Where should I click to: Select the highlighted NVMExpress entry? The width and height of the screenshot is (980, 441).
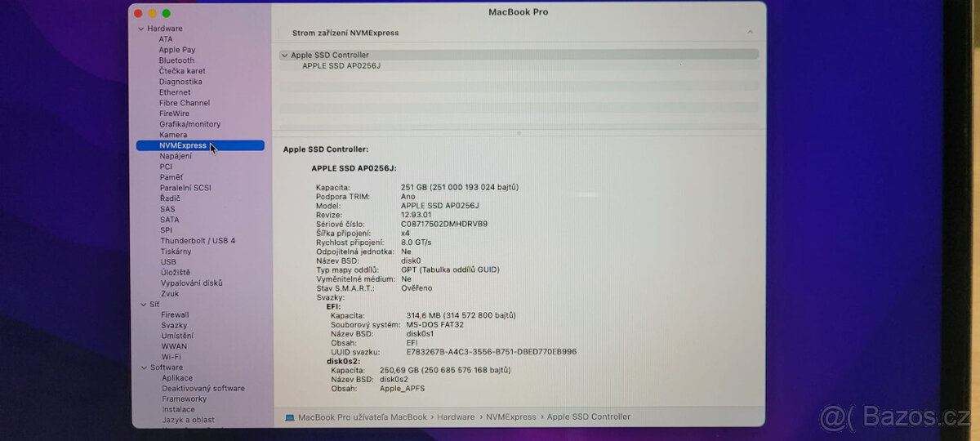(x=200, y=145)
